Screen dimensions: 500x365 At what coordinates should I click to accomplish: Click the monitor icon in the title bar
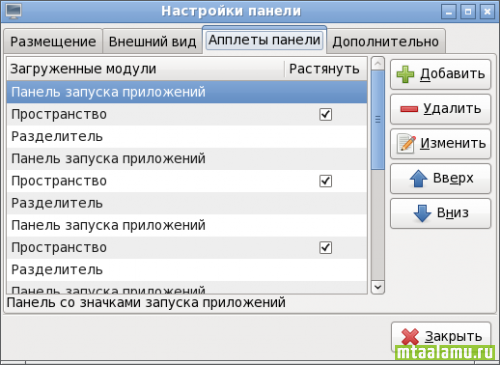(14, 11)
